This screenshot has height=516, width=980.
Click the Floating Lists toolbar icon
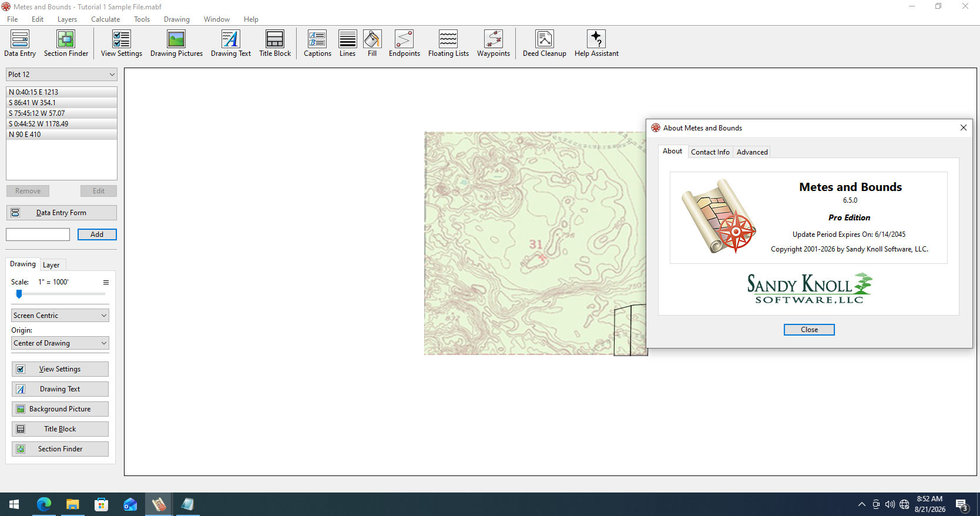pyautogui.click(x=448, y=43)
